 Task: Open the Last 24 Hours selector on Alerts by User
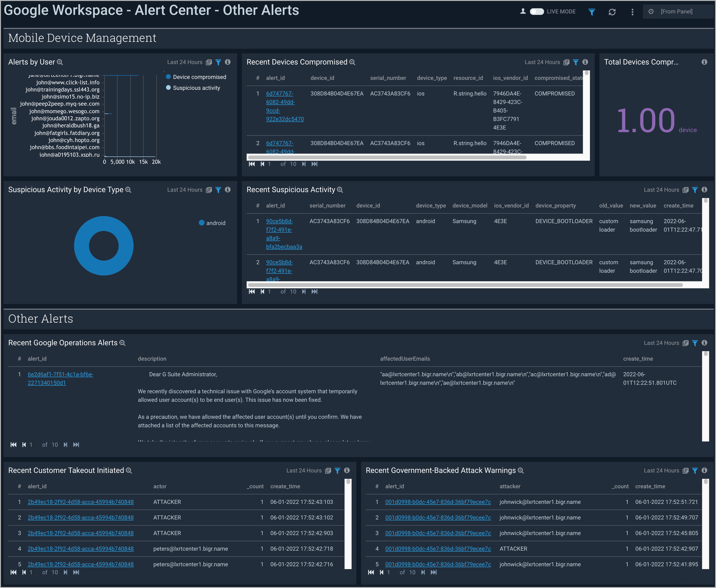(185, 62)
